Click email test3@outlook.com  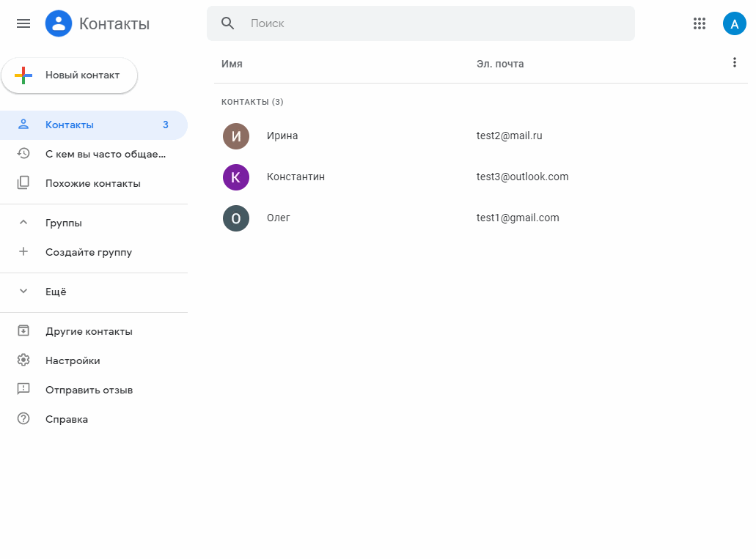pyautogui.click(x=522, y=177)
